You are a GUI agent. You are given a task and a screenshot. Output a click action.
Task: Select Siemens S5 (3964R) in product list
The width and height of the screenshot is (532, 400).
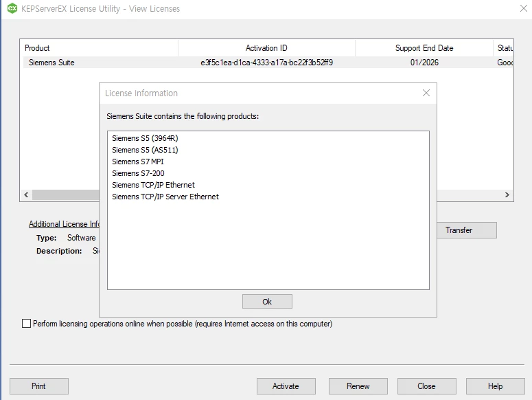pos(145,138)
